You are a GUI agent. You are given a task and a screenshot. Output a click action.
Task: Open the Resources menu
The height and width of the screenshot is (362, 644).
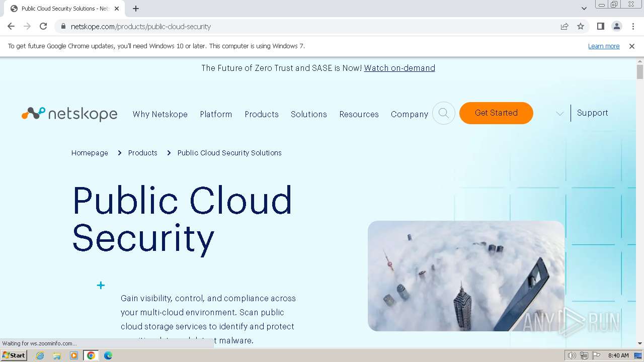click(x=359, y=114)
